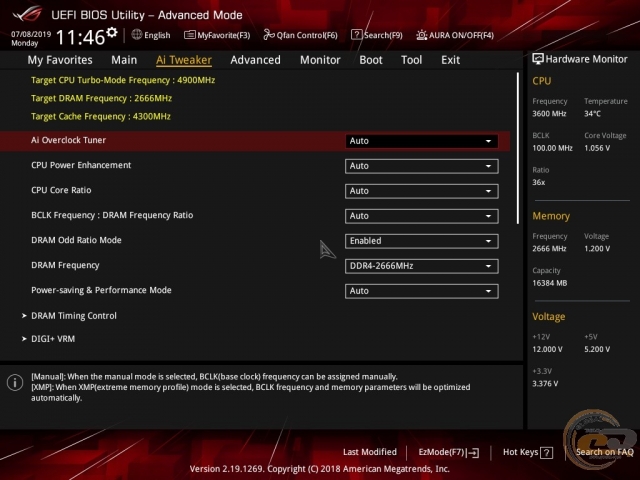
Task: Open Ai Overclock Tuner dropdown
Action: tap(422, 141)
